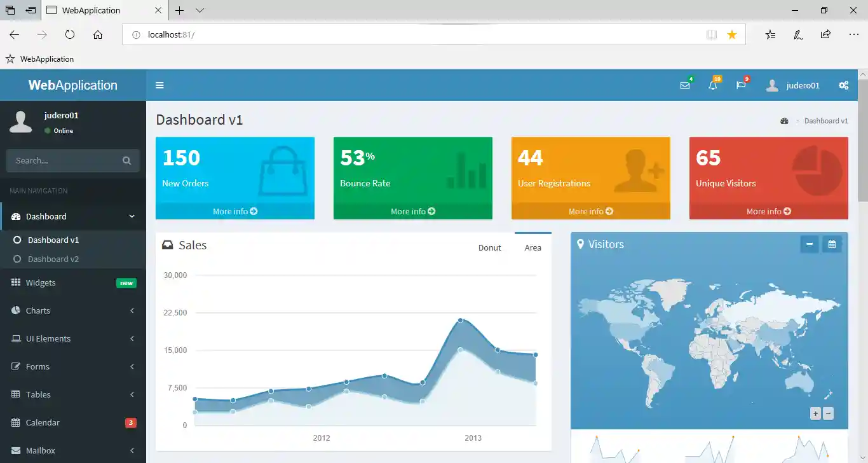Select the WebApplication browser tab
This screenshot has width=868, height=463.
click(x=105, y=10)
